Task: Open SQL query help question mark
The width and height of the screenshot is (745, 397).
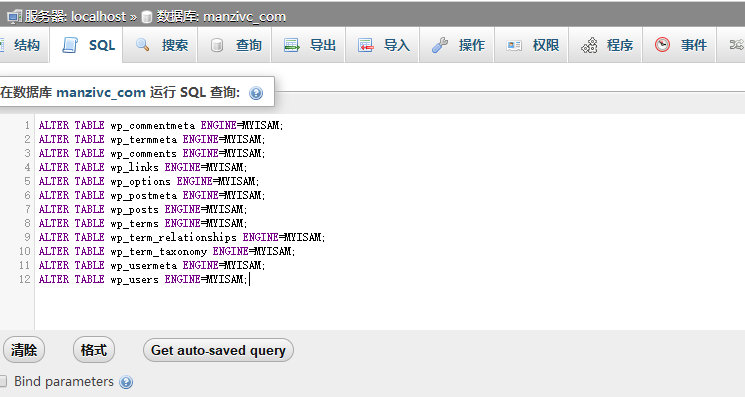Action: point(256,93)
